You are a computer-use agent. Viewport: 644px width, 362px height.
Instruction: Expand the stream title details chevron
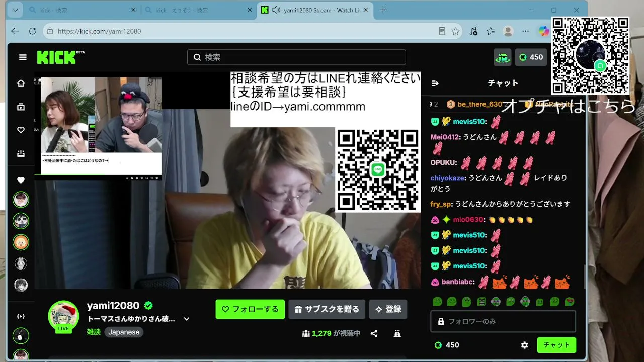point(187,319)
